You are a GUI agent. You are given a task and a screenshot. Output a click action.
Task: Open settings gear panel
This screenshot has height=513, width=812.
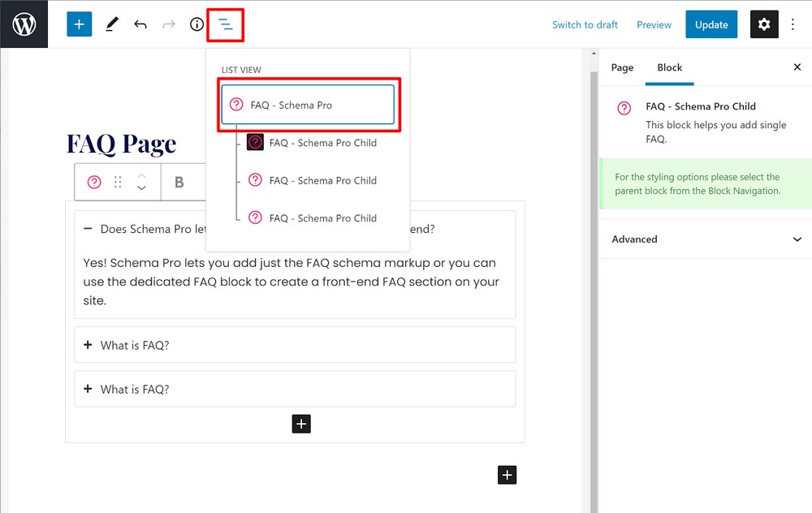click(x=764, y=24)
